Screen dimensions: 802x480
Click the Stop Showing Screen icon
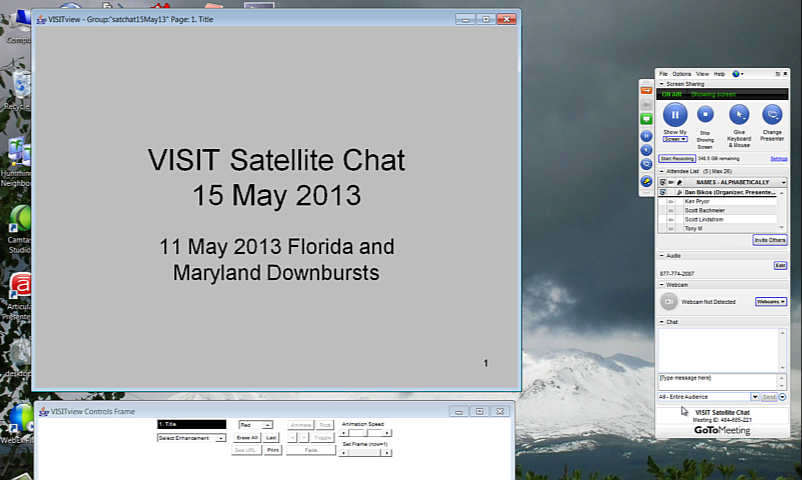click(x=705, y=115)
